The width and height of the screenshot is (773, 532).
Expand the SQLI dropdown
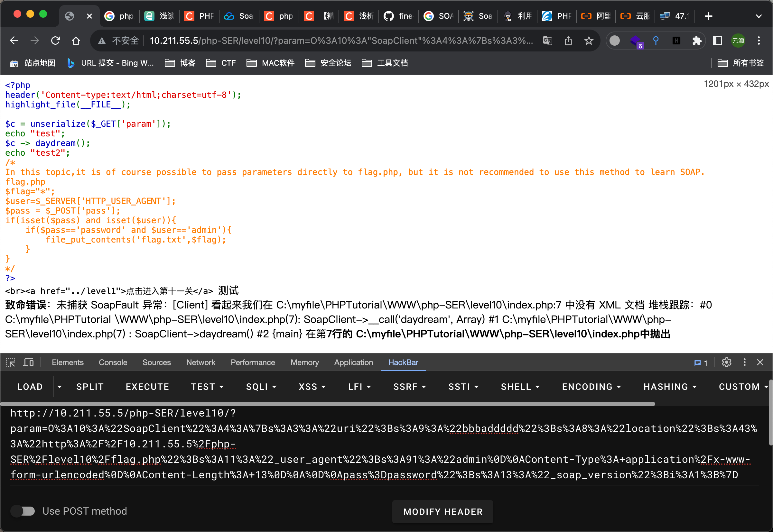[261, 387]
